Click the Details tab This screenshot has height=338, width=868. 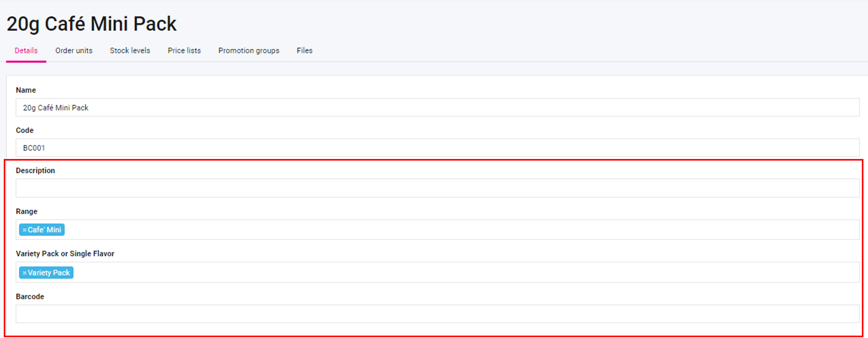coord(26,51)
